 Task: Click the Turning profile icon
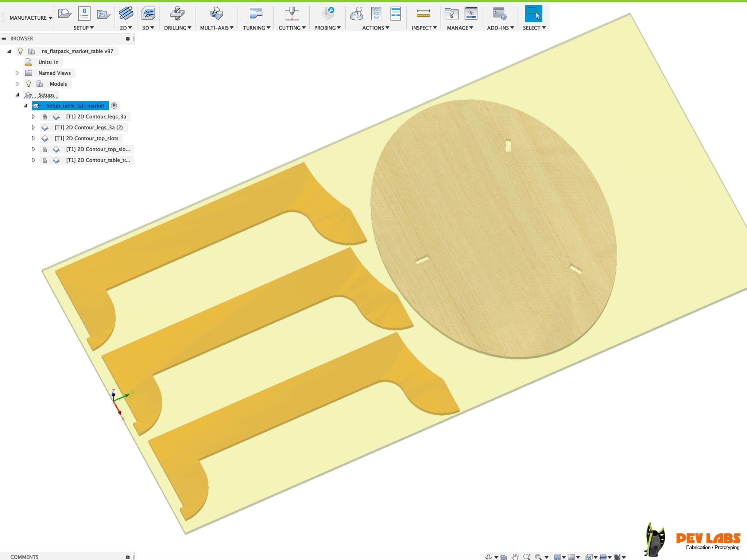click(x=256, y=14)
